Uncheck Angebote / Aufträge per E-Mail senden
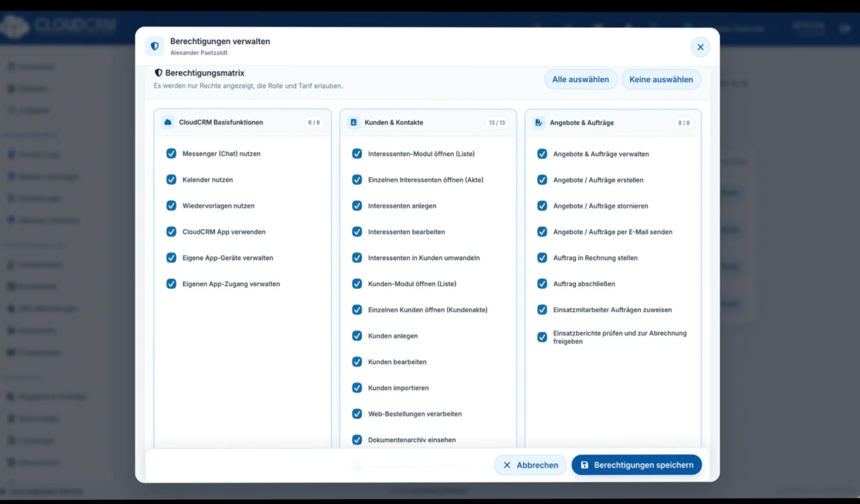Screen dimensions: 860x504 [x=542, y=232]
